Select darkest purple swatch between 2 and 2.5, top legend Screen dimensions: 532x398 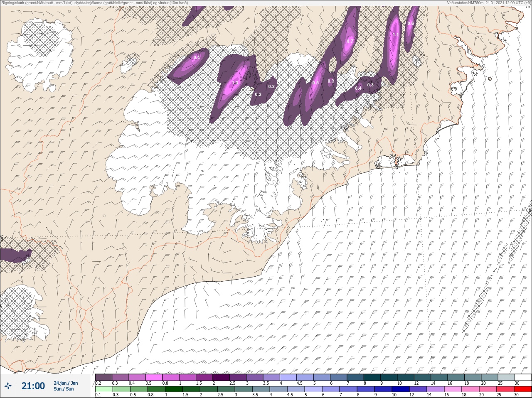(x=222, y=377)
